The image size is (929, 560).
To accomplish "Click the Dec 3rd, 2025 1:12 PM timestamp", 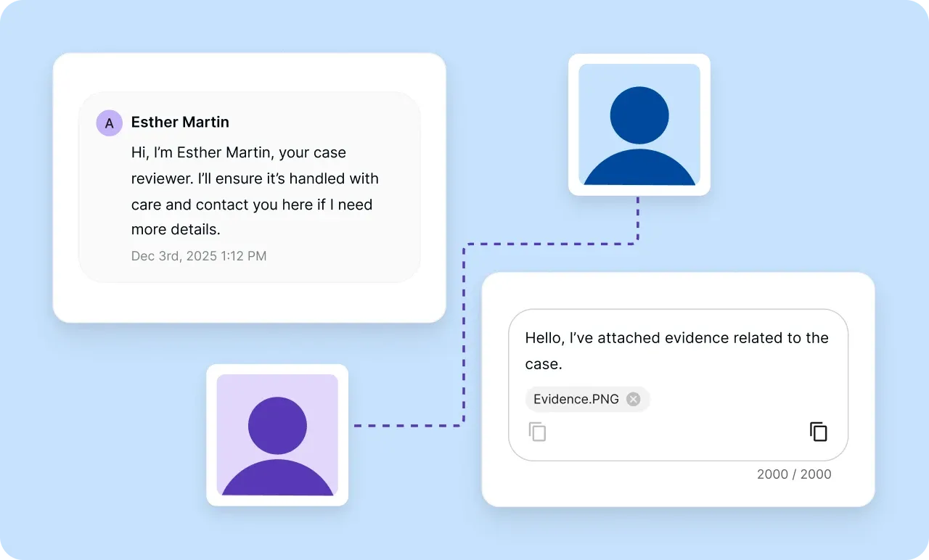I will click(x=199, y=256).
